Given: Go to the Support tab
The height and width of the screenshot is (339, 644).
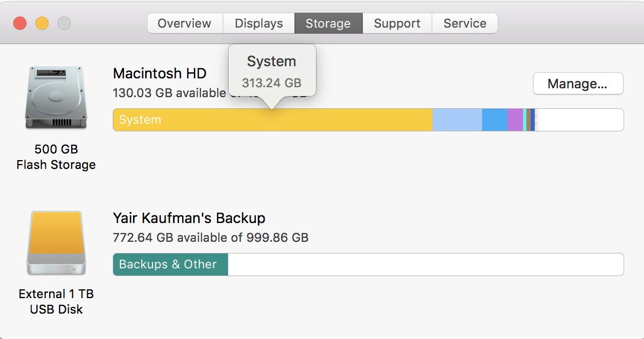Looking at the screenshot, I should [397, 23].
